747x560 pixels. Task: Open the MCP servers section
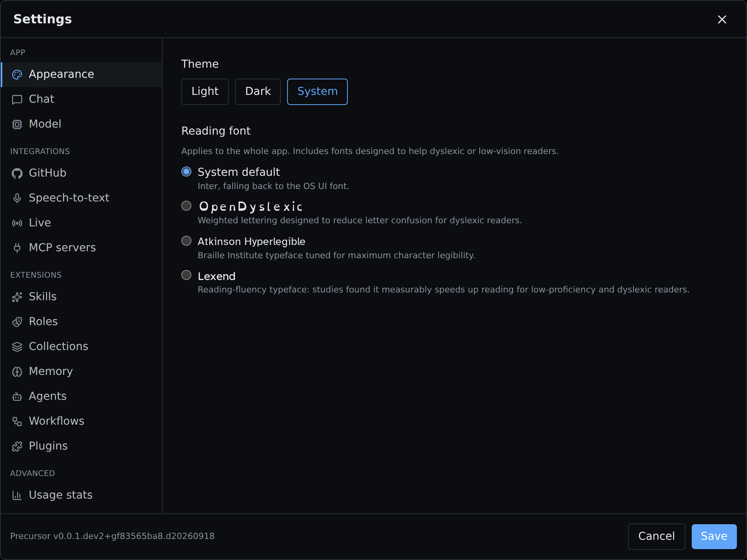click(x=82, y=248)
